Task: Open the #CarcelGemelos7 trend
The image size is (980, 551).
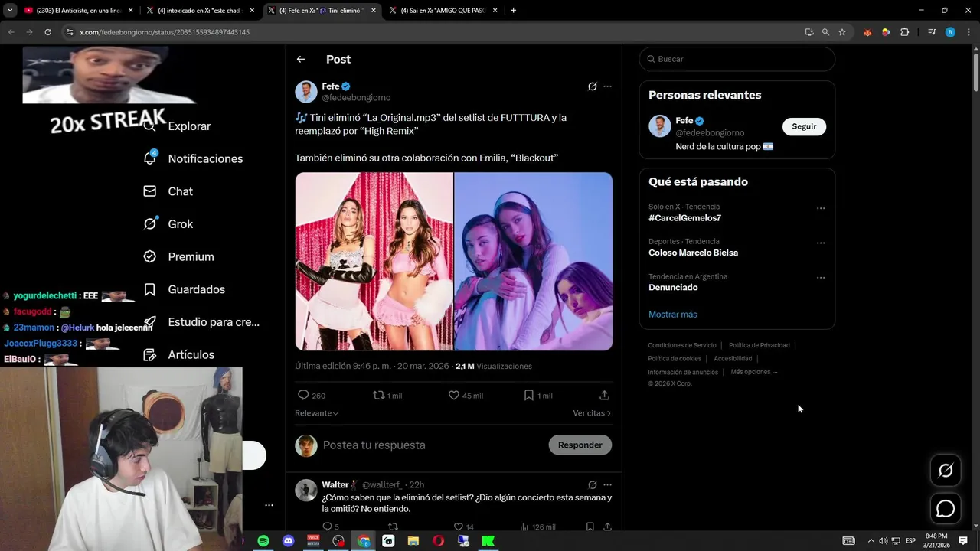Action: 684,218
